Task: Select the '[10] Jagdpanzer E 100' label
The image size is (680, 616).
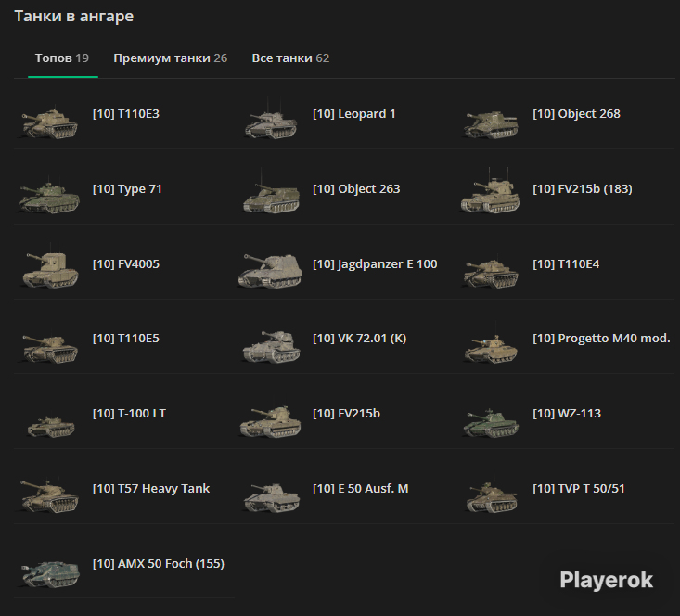Action: tap(375, 264)
